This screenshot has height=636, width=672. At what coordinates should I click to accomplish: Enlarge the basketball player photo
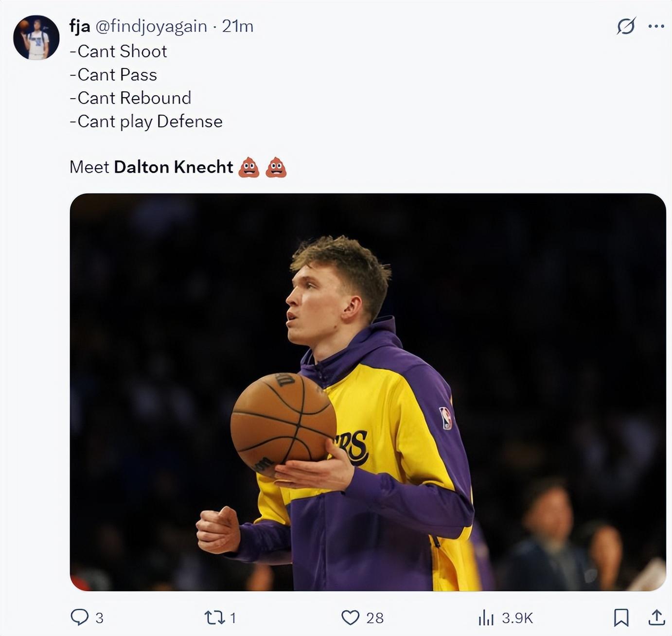pos(368,392)
